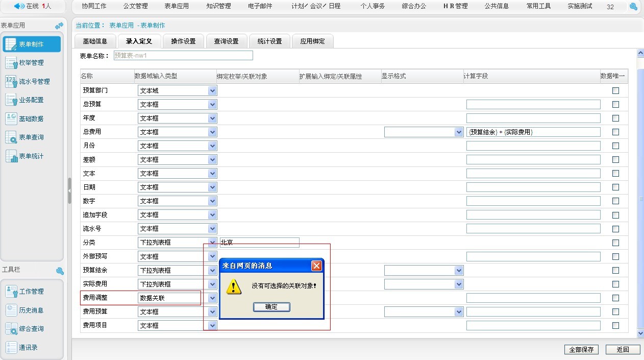Viewport: 644px width, 360px height.
Task: Select the 业务配置 sidebar icon
Action: click(x=11, y=100)
